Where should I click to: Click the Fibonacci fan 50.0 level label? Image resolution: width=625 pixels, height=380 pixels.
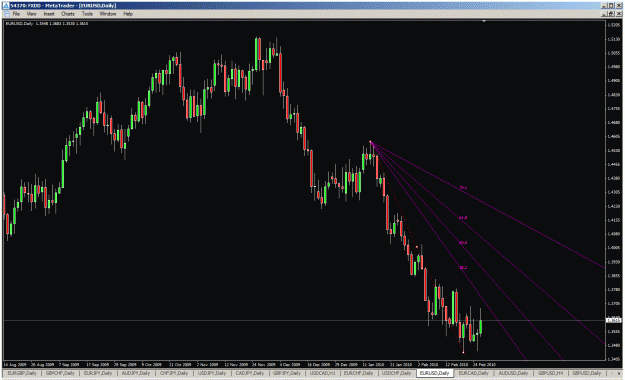(x=463, y=242)
